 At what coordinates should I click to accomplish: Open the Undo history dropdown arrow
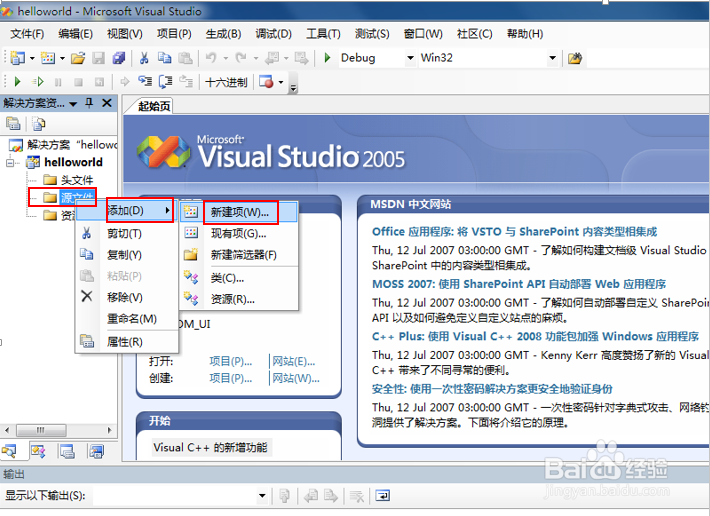tap(225, 58)
